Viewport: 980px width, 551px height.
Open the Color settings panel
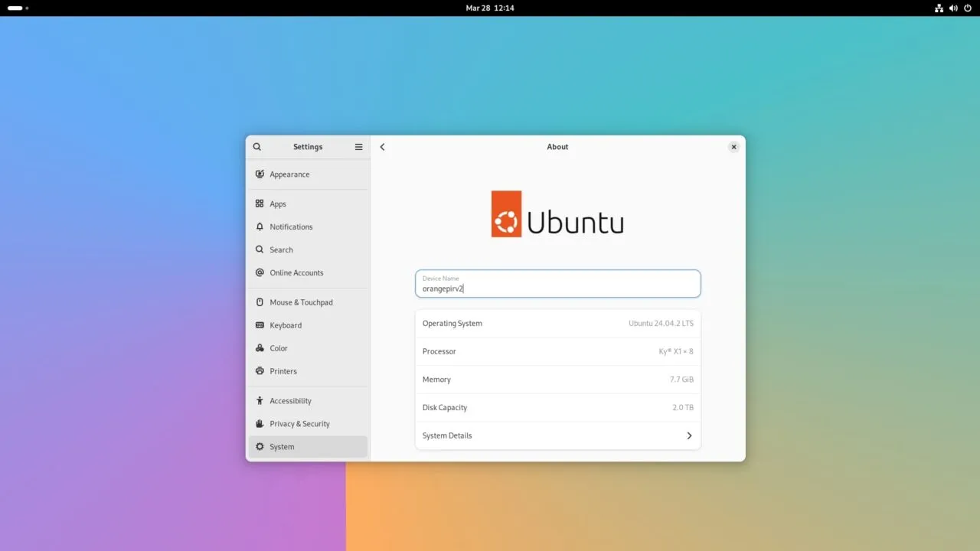279,348
